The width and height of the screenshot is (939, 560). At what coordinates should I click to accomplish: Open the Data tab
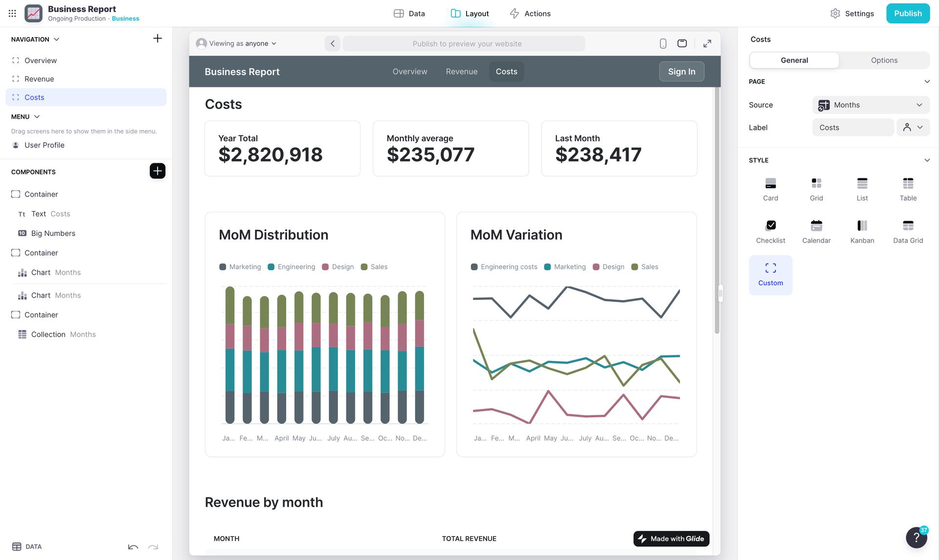coord(409,14)
